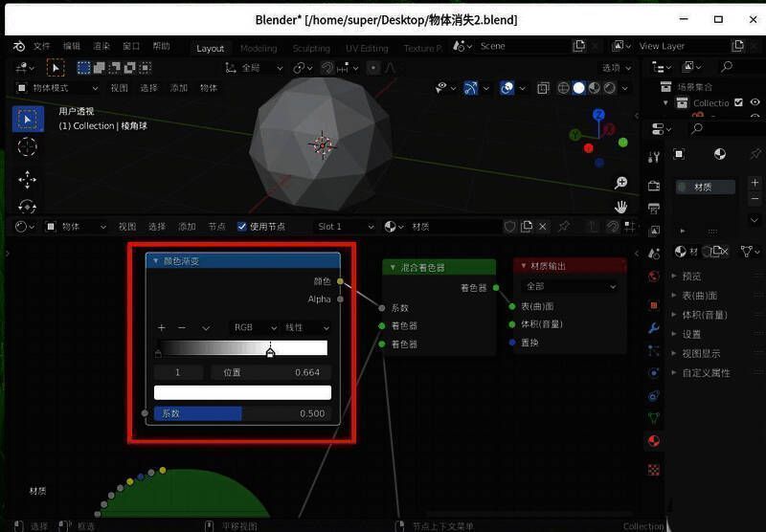
Task: Click the Blender logo menu icon
Action: click(x=19, y=46)
